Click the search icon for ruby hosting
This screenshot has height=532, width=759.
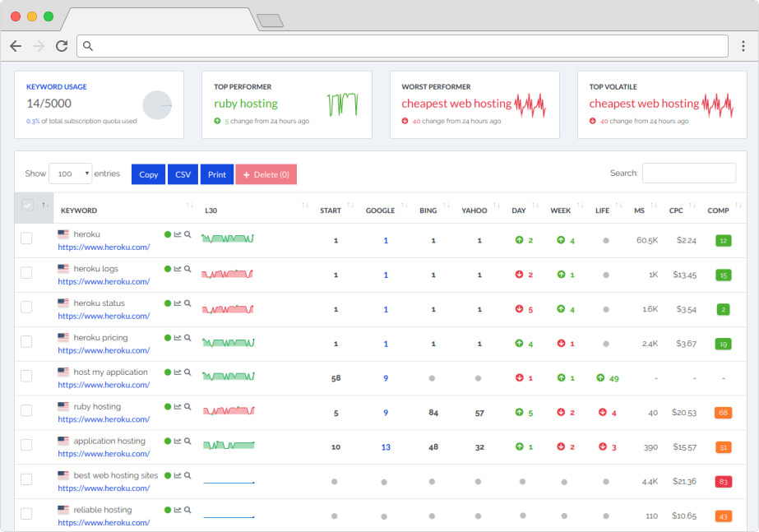187,407
